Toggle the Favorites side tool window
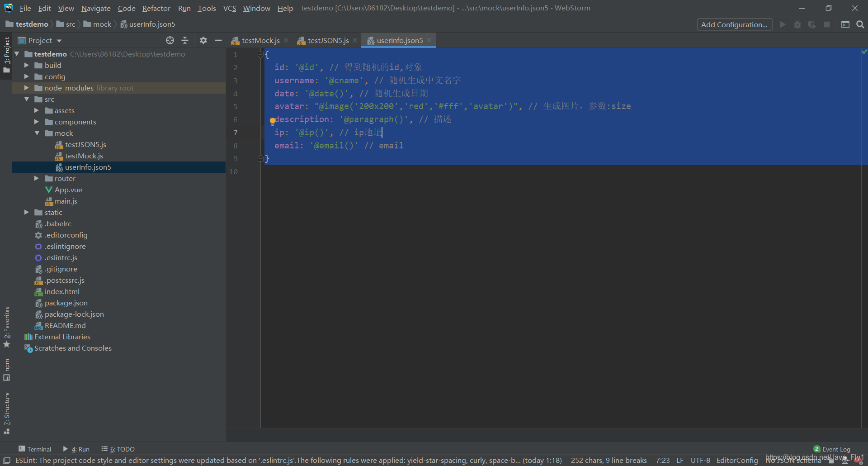Screen dimensions: 868x466 tap(7, 327)
